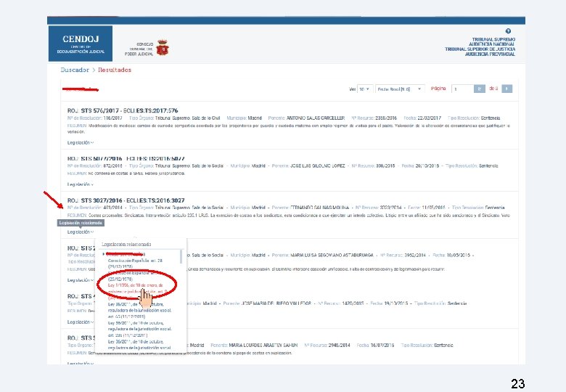Open the Ver results-per-page dropdown
566x392 pixels.
(x=364, y=89)
